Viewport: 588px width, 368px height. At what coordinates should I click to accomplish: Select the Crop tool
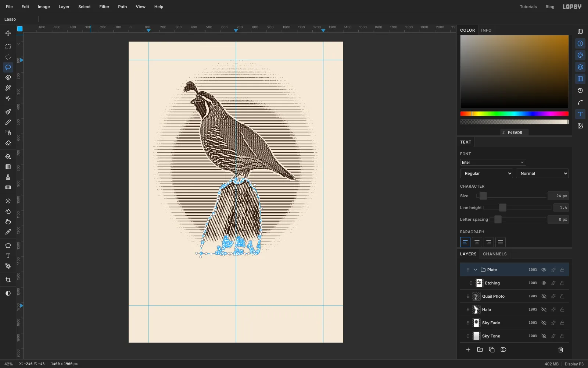(x=8, y=280)
